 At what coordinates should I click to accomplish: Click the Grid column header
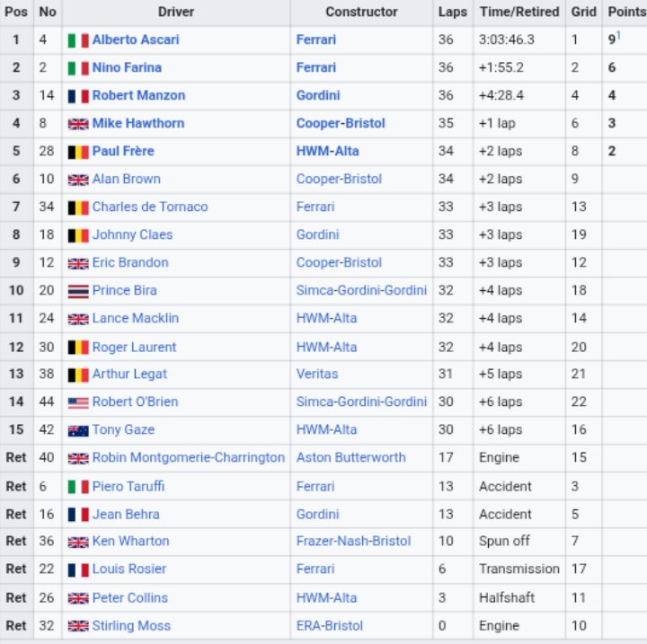583,12
